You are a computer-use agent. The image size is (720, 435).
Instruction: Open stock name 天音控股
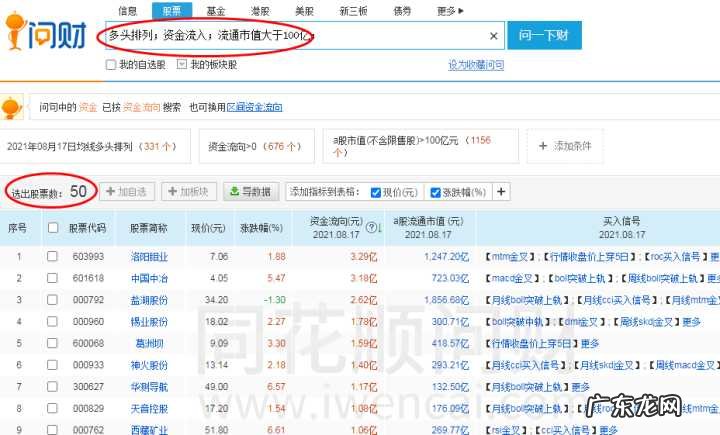coord(149,409)
